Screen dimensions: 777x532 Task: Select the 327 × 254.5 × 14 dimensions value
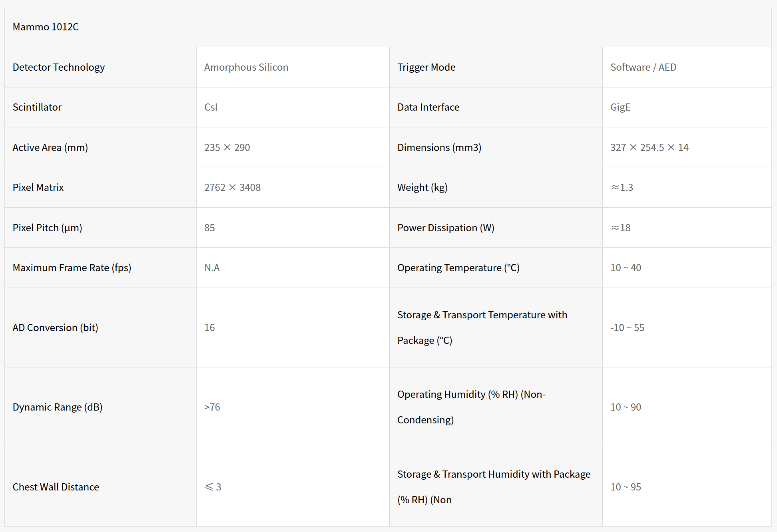649,147
